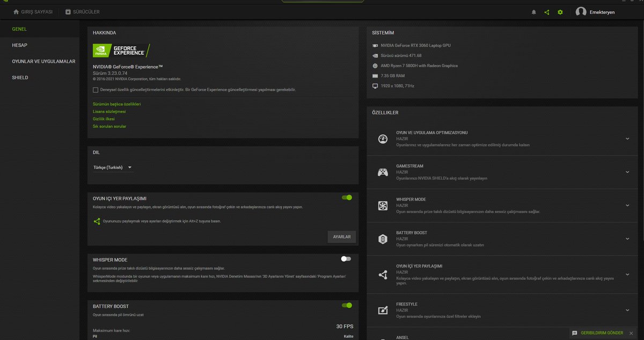Open Sık sorulan sorular link
Screen dimensions: 644x340
click(x=109, y=126)
